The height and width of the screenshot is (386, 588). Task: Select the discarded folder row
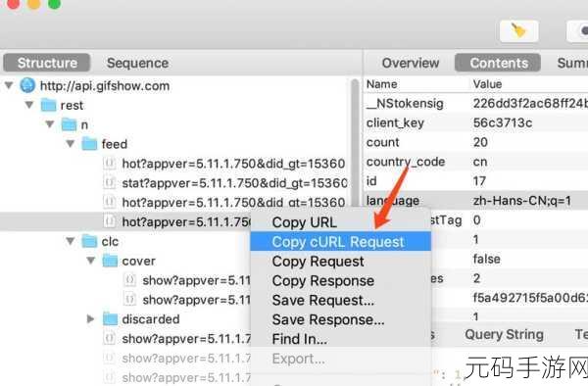125,319
